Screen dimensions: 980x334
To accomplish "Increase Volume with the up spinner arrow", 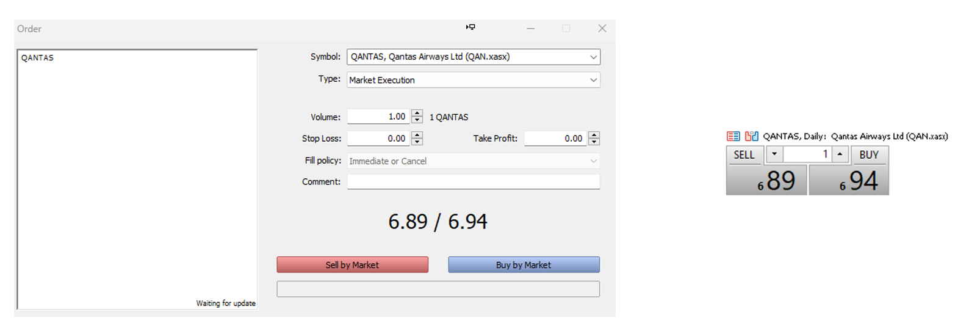I will coord(417,113).
